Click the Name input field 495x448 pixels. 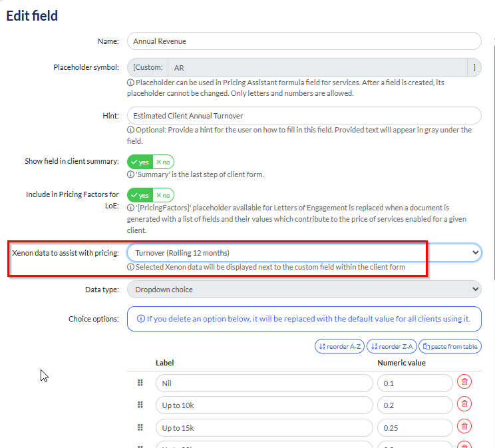coord(303,41)
